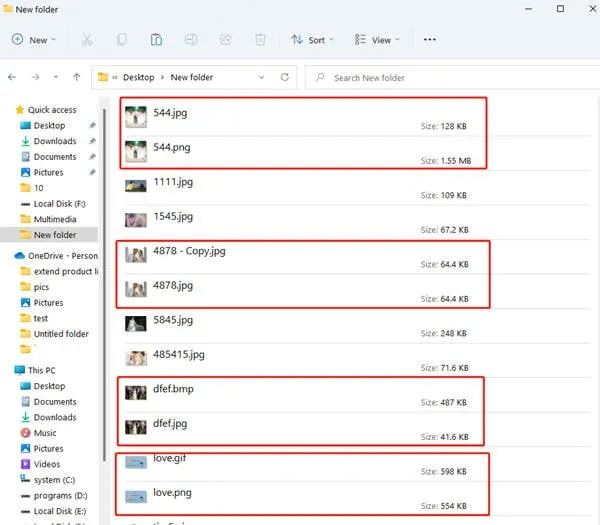The height and width of the screenshot is (525, 600).
Task: Refresh the New folder view
Action: pos(285,77)
